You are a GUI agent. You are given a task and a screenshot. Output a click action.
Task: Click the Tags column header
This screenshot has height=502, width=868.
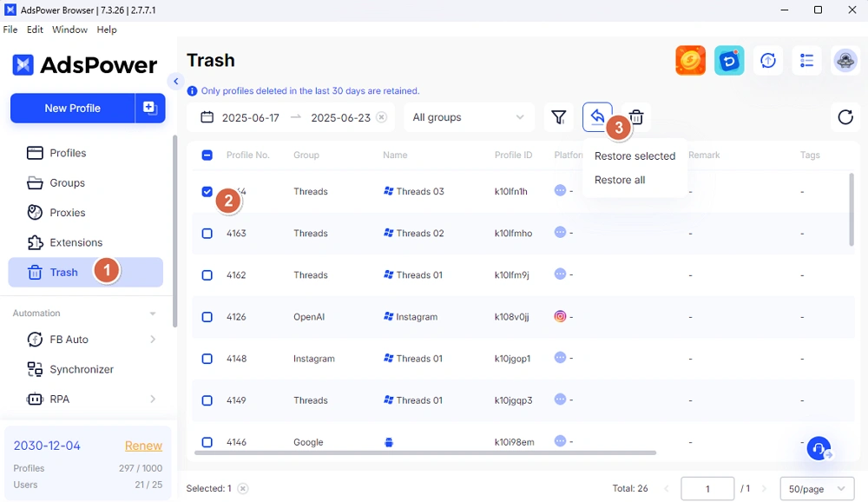coord(809,155)
